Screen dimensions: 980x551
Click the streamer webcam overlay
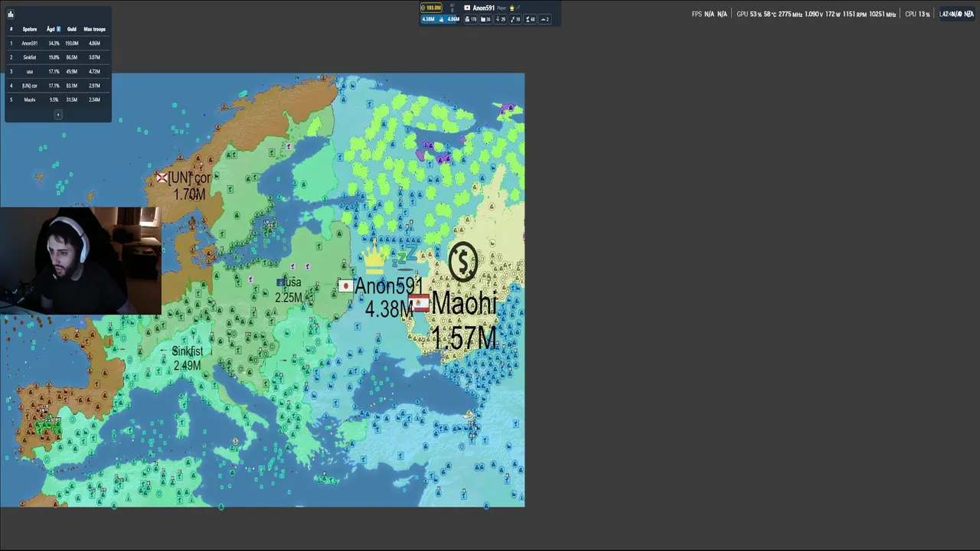(80, 261)
